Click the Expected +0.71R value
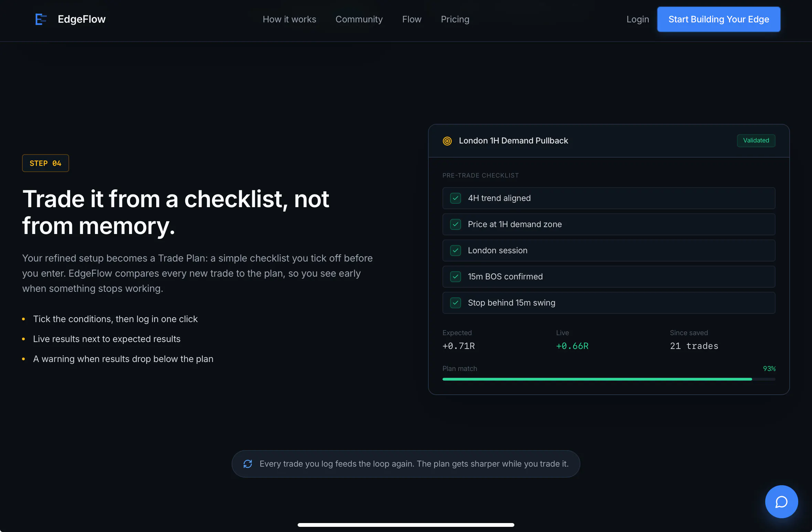This screenshot has width=812, height=532. pyautogui.click(x=459, y=346)
